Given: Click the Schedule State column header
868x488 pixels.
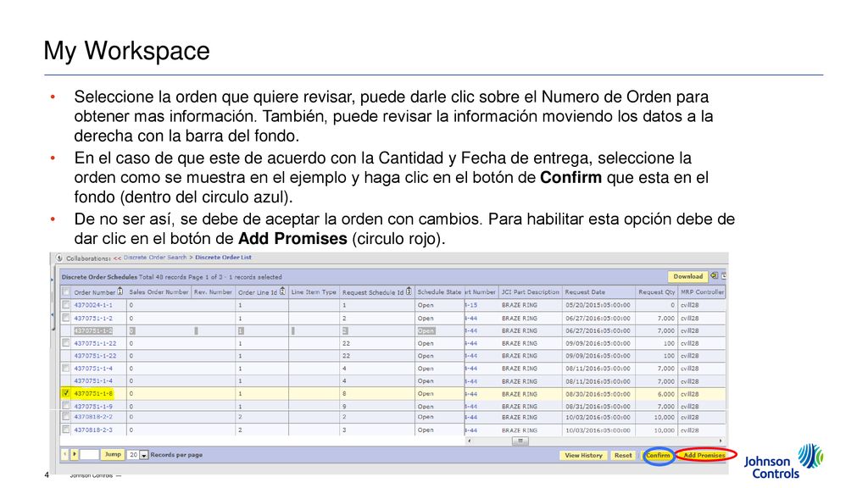Looking at the screenshot, I should (x=439, y=291).
